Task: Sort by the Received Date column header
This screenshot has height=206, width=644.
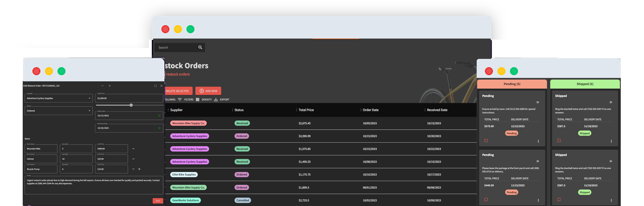Action: (x=437, y=110)
